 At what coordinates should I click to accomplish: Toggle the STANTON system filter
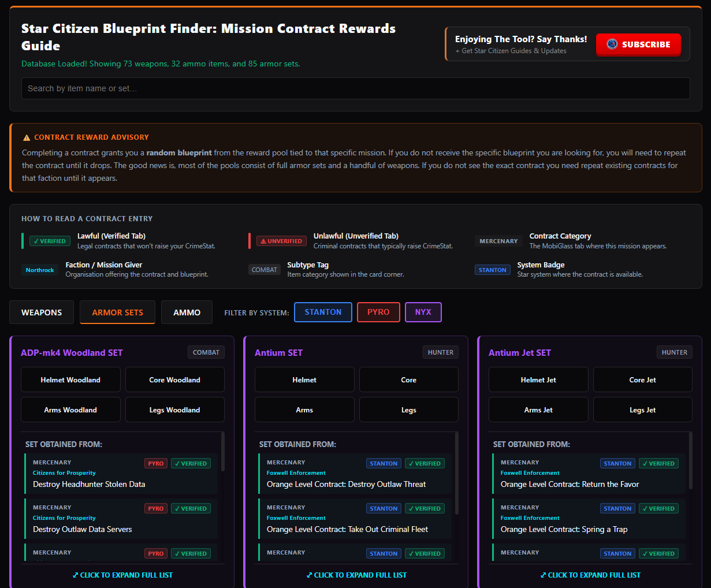click(323, 312)
